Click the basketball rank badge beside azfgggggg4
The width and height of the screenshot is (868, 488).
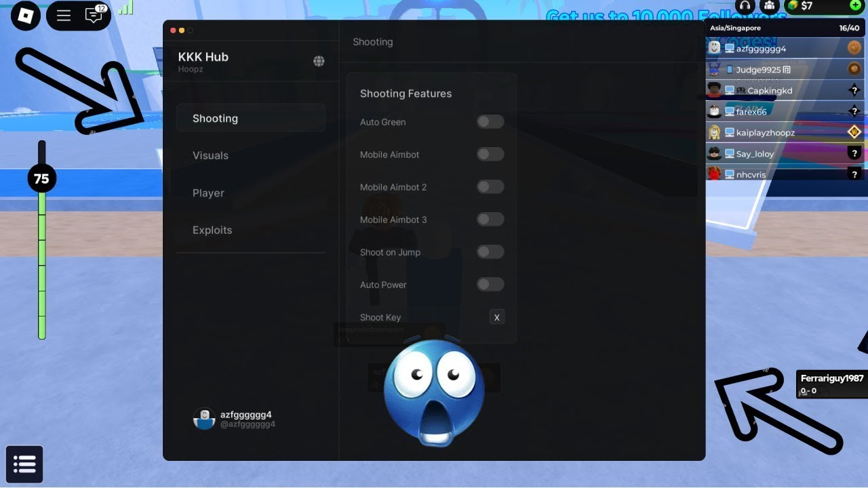click(854, 47)
